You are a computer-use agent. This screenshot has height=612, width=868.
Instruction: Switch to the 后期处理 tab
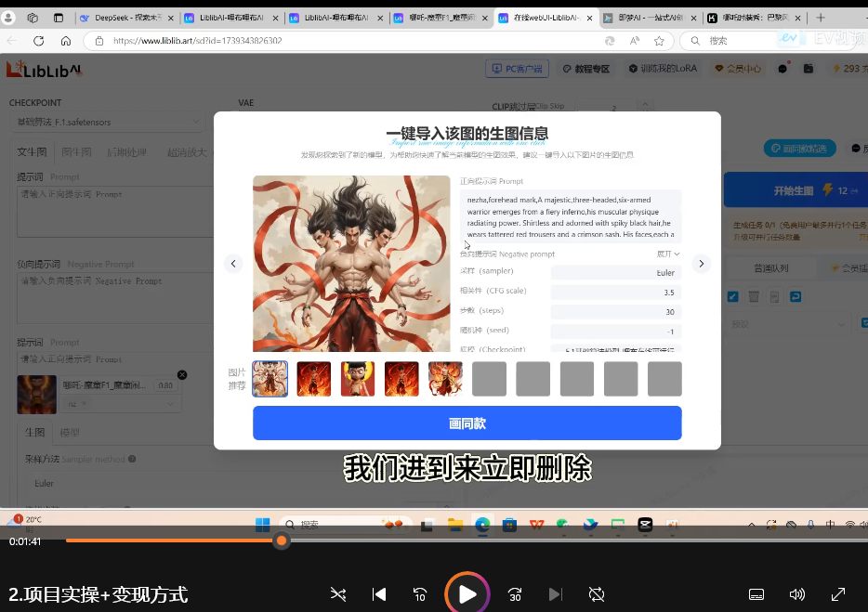tap(126, 152)
